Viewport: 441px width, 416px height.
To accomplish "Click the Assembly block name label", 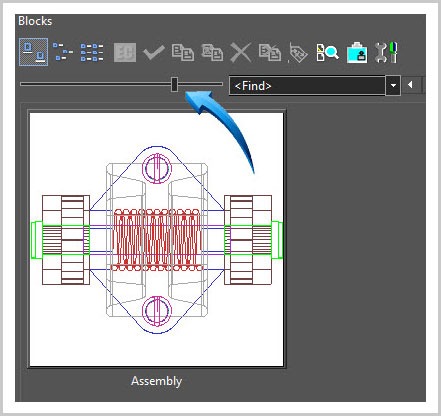I will 156,381.
